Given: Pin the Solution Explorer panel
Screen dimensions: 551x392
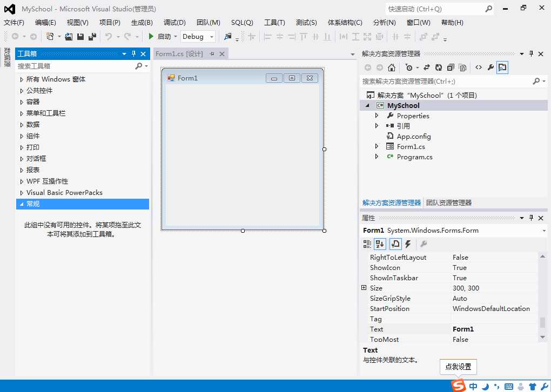Looking at the screenshot, I should (x=532, y=54).
